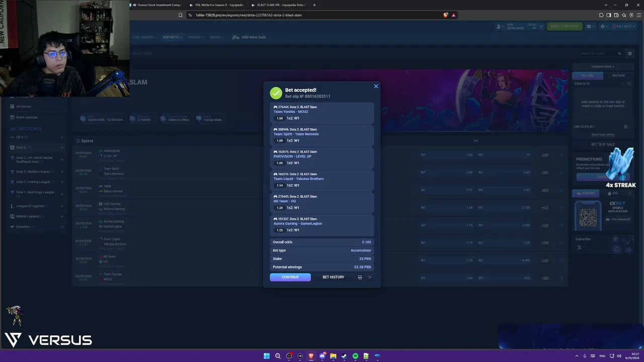Expand the Mobile Legends discipline

coord(37,216)
